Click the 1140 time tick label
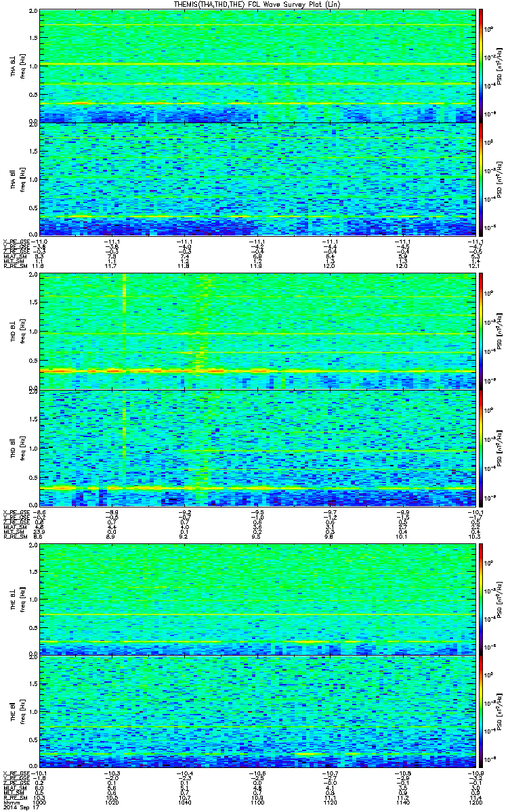 coord(402,803)
